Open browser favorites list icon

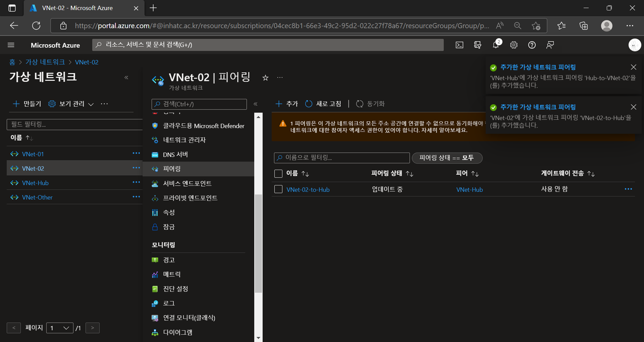(561, 26)
